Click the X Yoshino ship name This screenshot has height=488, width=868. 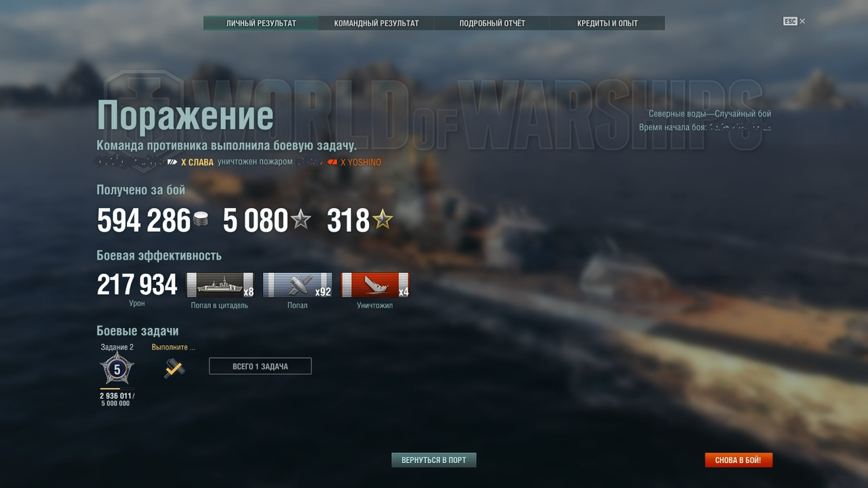[x=361, y=163]
